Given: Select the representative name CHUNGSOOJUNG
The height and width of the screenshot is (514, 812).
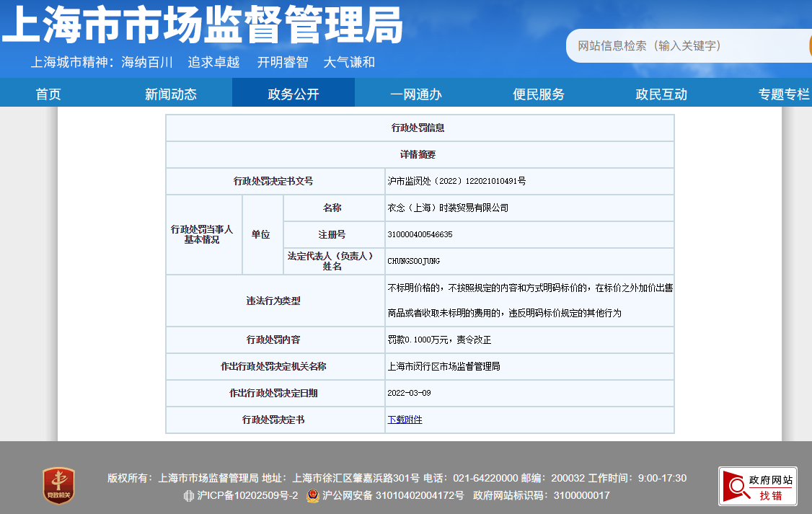Looking at the screenshot, I should [414, 261].
